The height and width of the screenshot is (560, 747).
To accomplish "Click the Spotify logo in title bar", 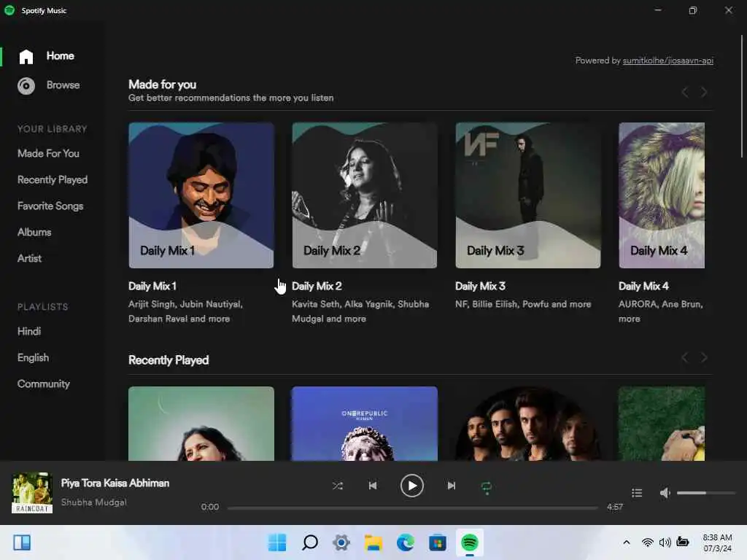I will pyautogui.click(x=9, y=10).
